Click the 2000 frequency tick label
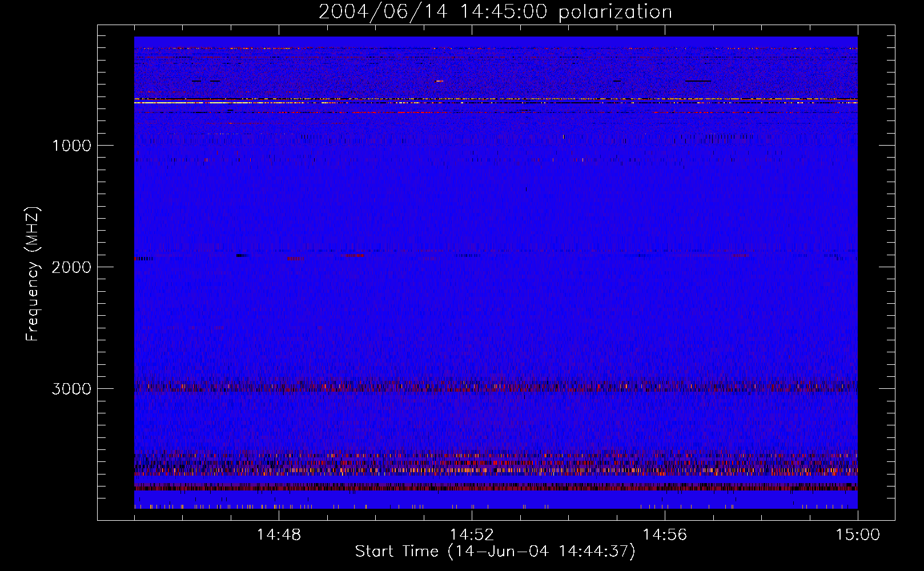This screenshot has height=571, width=924. click(71, 267)
